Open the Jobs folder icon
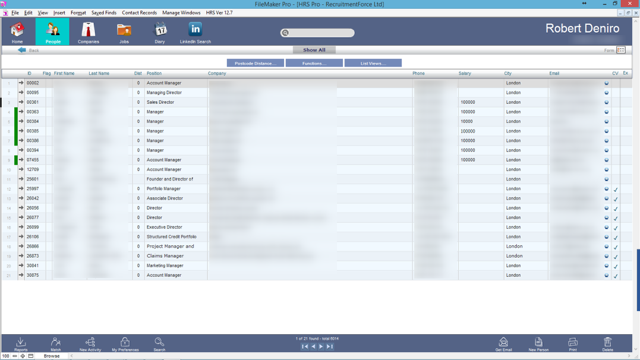Viewport: 640px width, 360px height. click(124, 30)
